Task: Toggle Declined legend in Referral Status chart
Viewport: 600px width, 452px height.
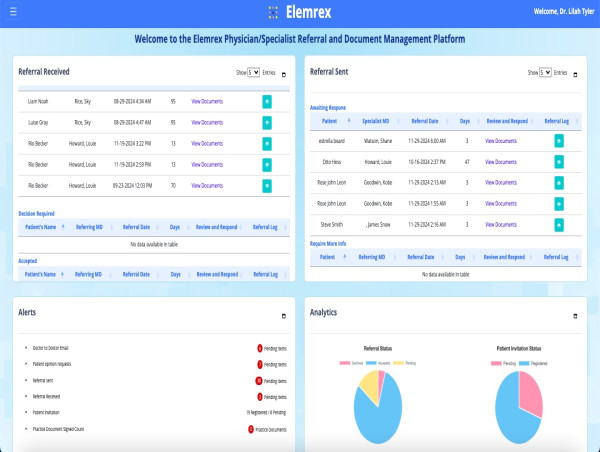Action: (351, 363)
